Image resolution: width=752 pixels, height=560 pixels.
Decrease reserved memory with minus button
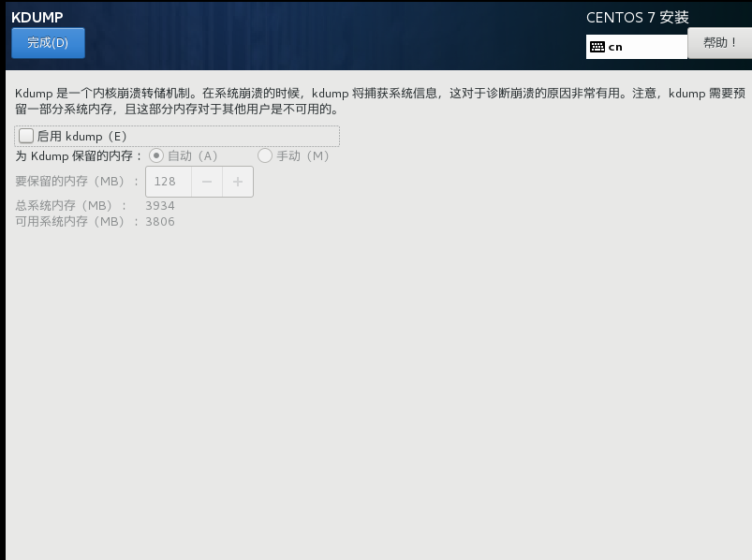point(207,182)
